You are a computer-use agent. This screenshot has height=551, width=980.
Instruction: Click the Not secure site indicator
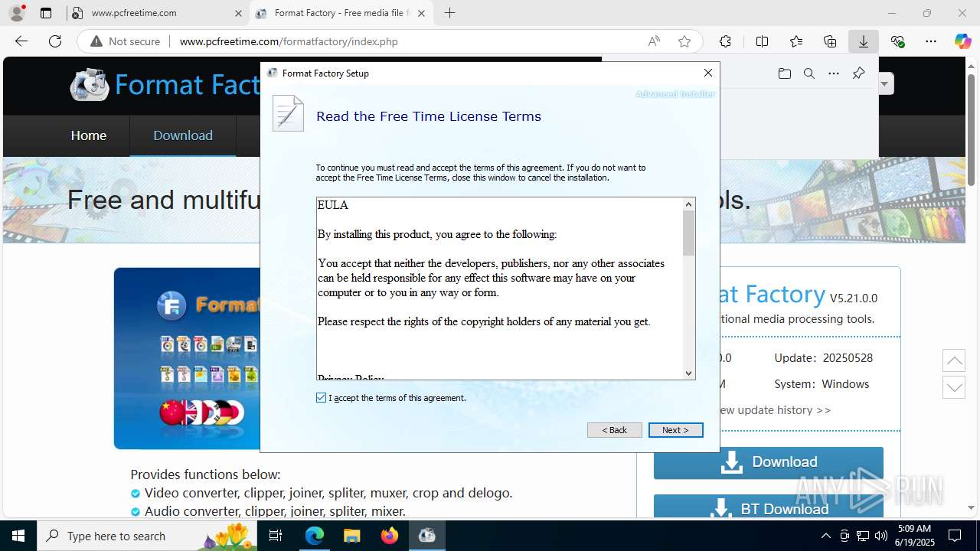pos(126,41)
